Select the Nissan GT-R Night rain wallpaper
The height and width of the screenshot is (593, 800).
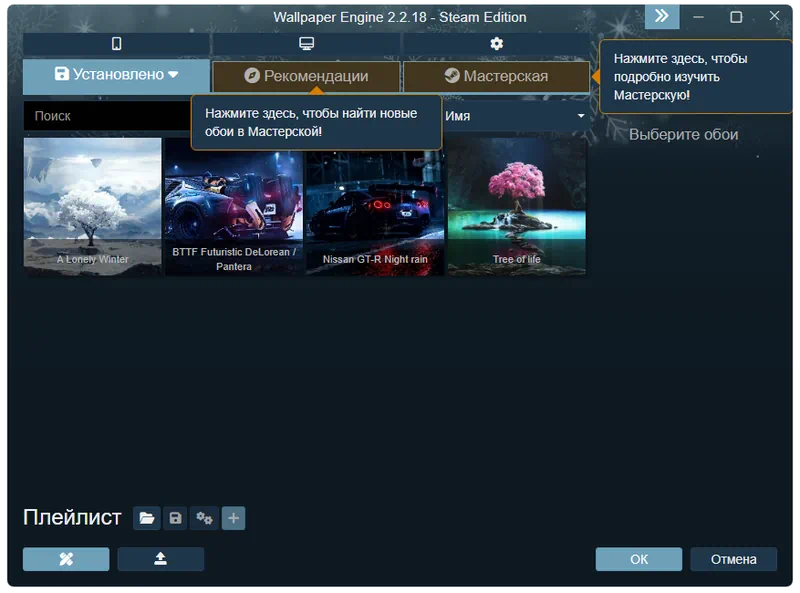point(375,207)
